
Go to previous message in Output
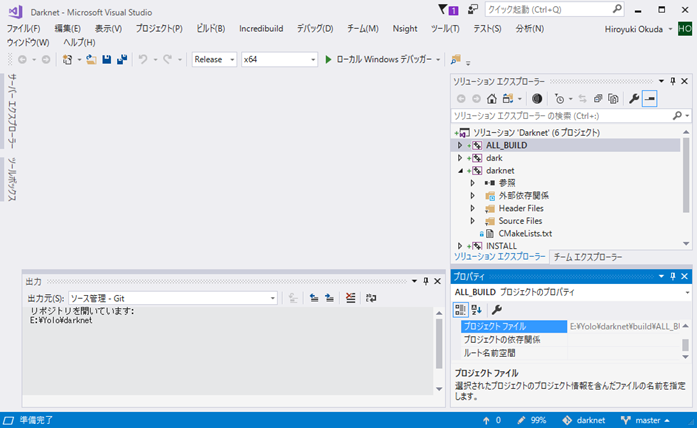(314, 298)
